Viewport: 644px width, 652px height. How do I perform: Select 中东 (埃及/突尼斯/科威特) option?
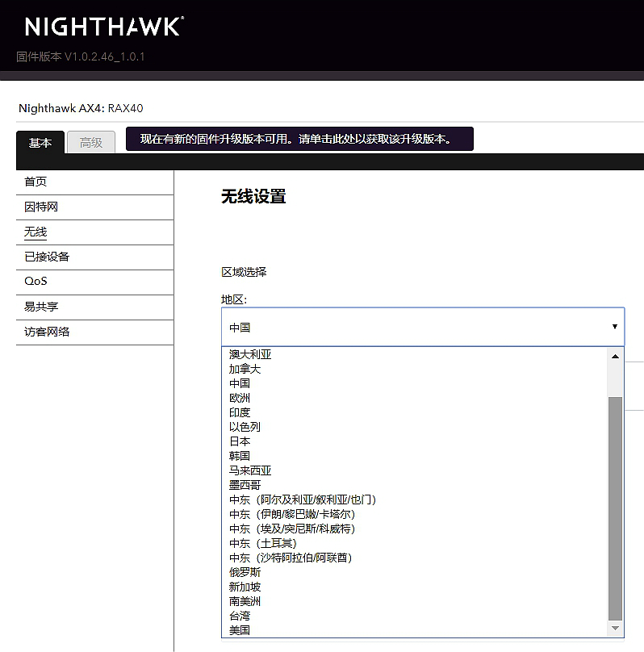[x=415, y=529]
